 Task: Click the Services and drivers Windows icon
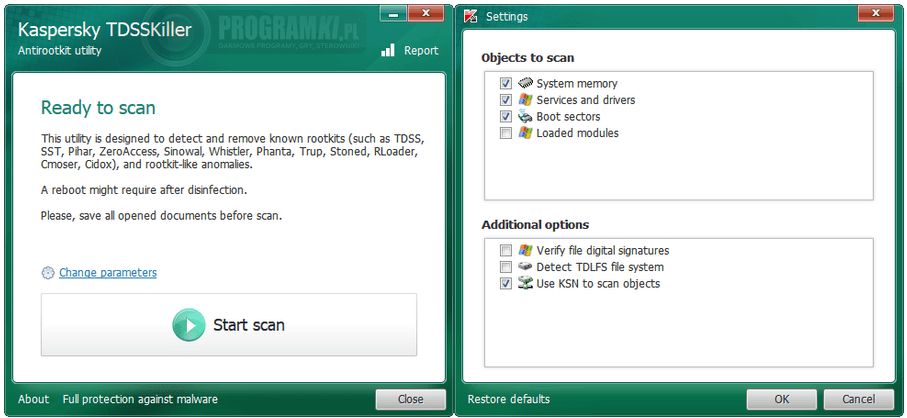[x=525, y=99]
